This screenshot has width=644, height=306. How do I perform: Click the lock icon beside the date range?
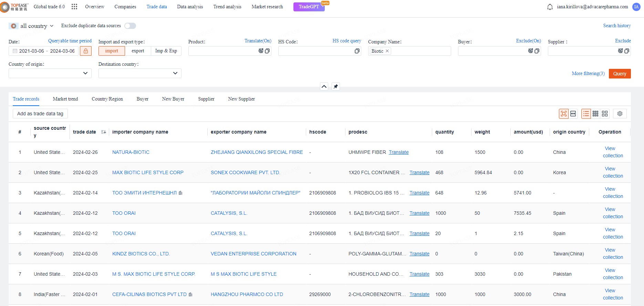[x=86, y=51]
